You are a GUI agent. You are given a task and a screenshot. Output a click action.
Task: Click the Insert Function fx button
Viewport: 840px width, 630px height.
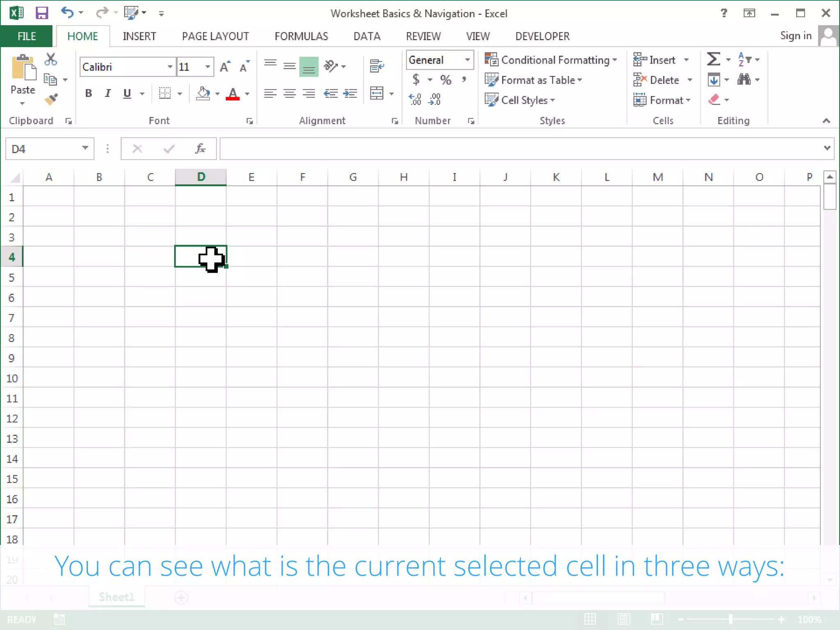point(200,148)
